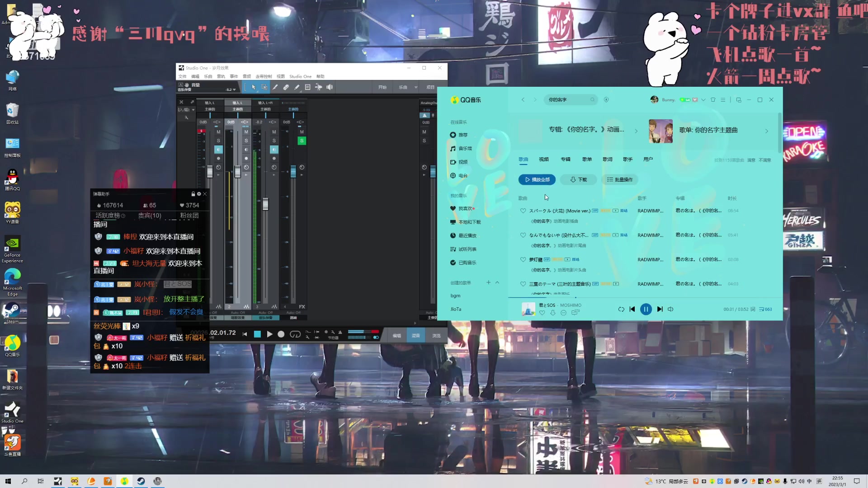868x488 pixels.
Task: Download the currently playing song
Action: click(x=552, y=313)
